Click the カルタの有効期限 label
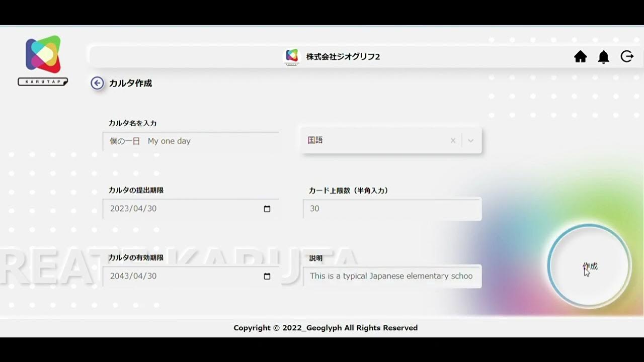The width and height of the screenshot is (644, 362). [136, 257]
